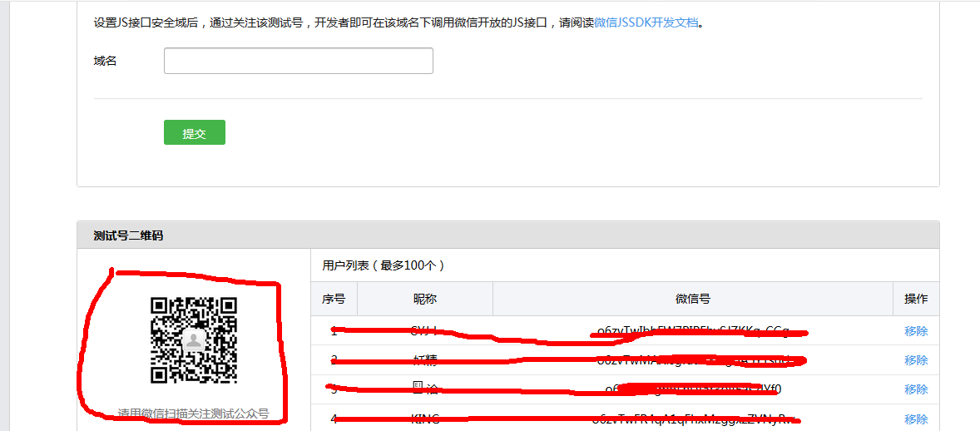Screen dimensions: 980x431
Task: Click the 用户列表（最多100个） heading
Action: click(384, 265)
